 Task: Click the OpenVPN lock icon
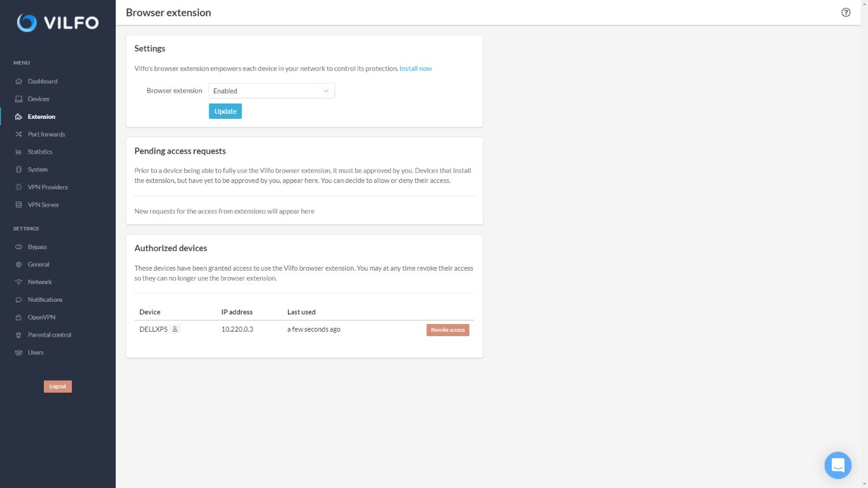point(18,317)
